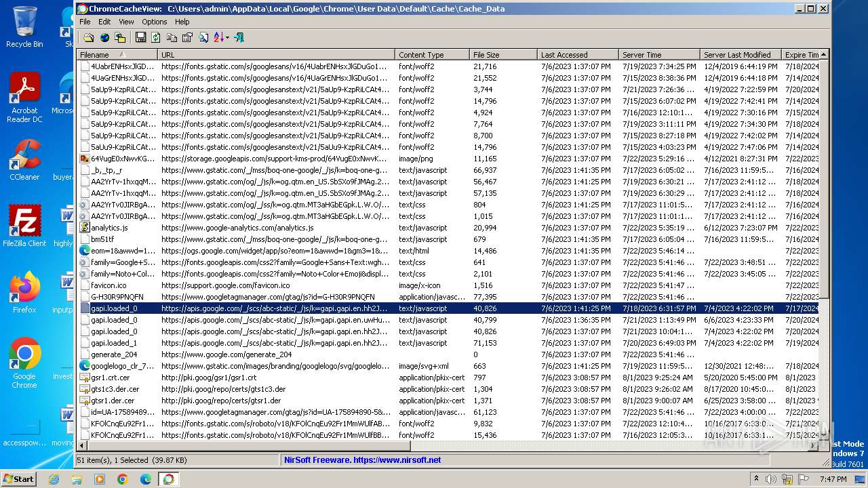Click the Save Selected Items floppy icon
The height and width of the screenshot is (488, 868).
[x=140, y=38]
